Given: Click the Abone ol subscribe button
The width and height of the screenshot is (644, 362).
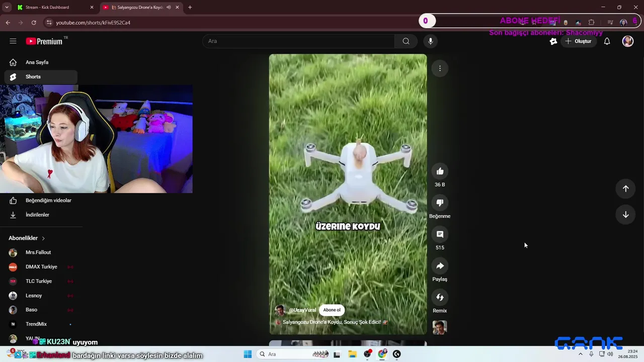Looking at the screenshot, I should [x=332, y=310].
